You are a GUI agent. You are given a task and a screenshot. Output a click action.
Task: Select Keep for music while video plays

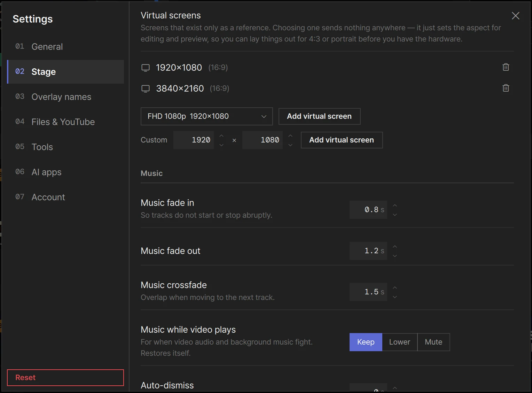point(366,342)
